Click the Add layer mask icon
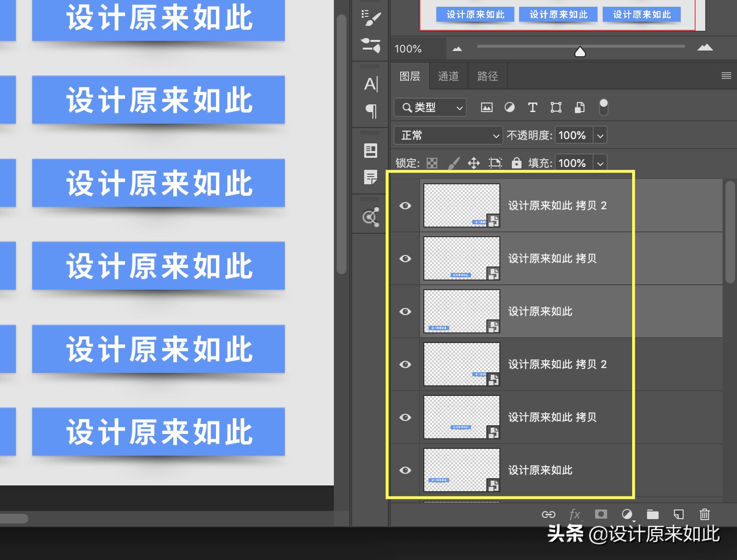The image size is (737, 560). (x=600, y=514)
